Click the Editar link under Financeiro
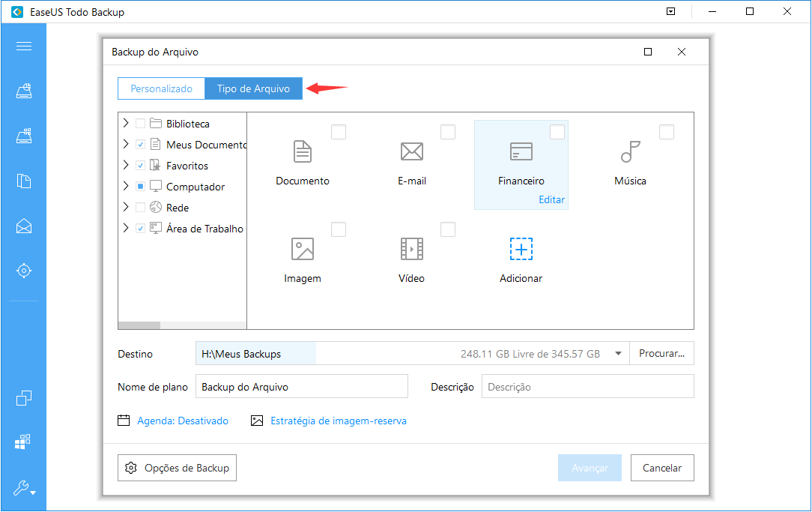 click(551, 199)
